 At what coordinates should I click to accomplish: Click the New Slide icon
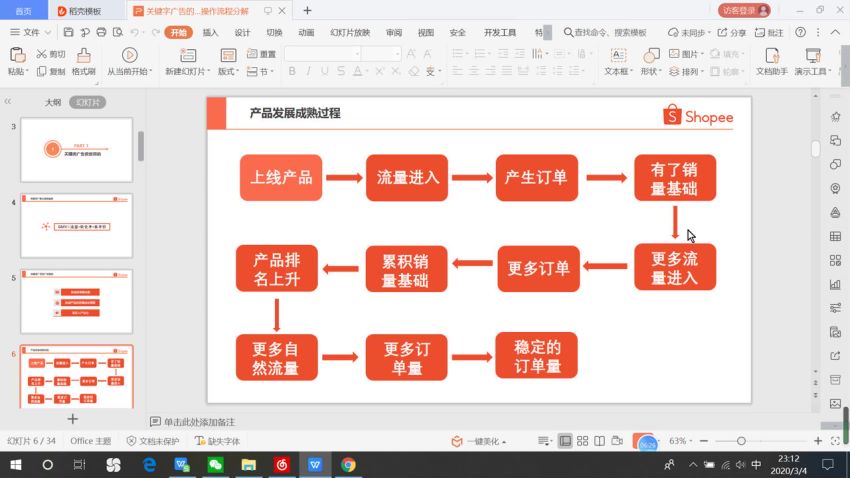[x=188, y=55]
